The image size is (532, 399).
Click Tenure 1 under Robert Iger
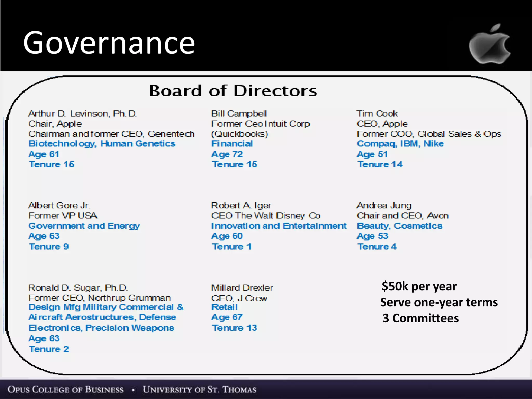pyautogui.click(x=232, y=247)
